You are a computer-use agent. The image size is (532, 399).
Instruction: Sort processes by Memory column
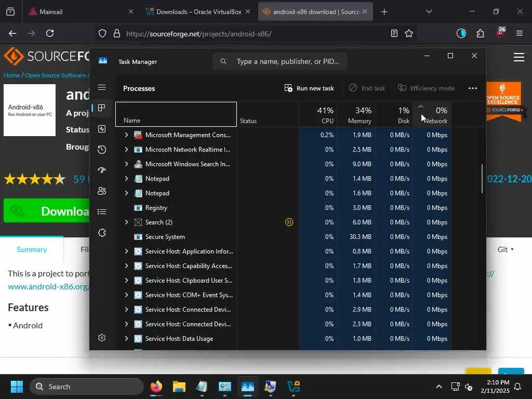[x=356, y=115]
